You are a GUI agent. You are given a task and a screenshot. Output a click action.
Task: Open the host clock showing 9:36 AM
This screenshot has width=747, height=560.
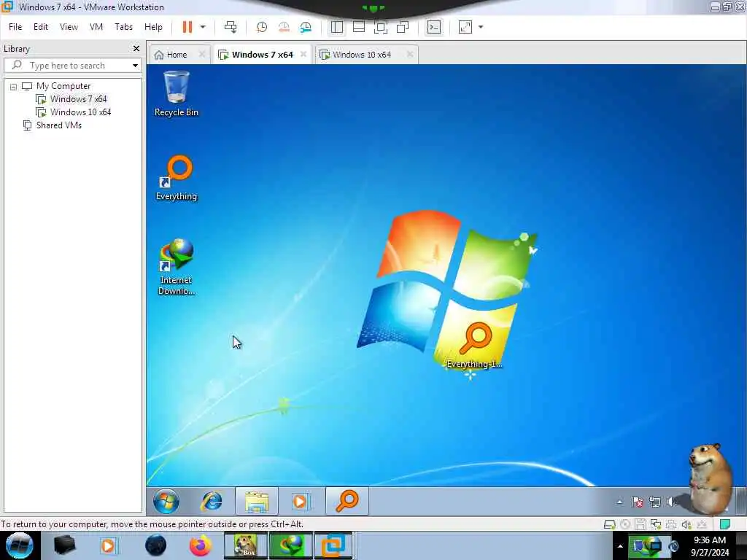coord(710,546)
